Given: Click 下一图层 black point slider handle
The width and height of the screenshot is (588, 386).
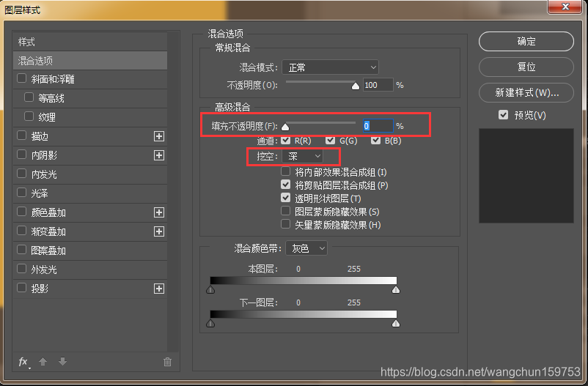Looking at the screenshot, I should [x=210, y=324].
